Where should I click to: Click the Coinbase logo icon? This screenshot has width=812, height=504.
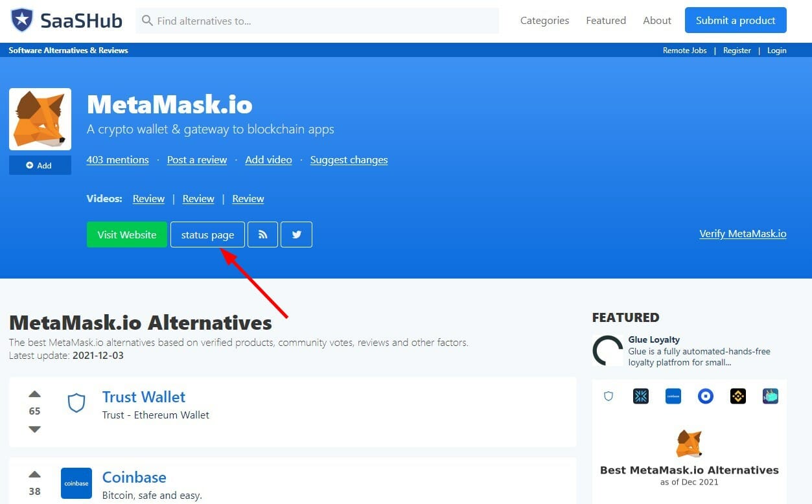pyautogui.click(x=76, y=483)
